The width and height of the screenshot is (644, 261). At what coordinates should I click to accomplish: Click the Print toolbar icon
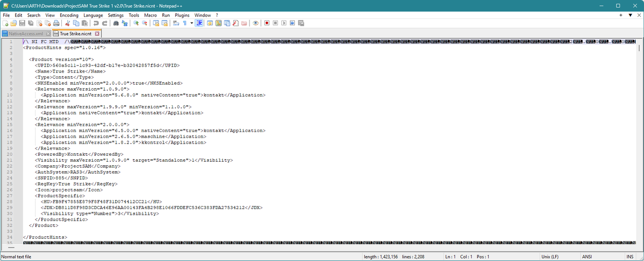56,23
